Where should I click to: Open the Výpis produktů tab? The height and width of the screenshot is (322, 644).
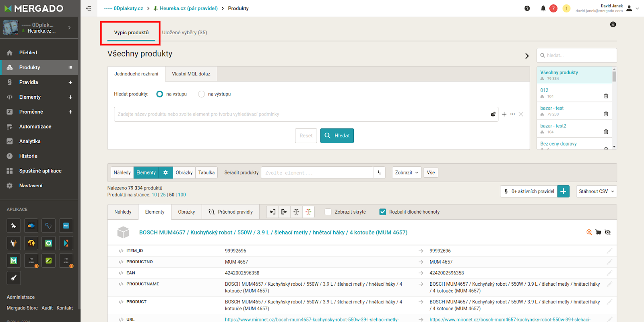pos(131,33)
